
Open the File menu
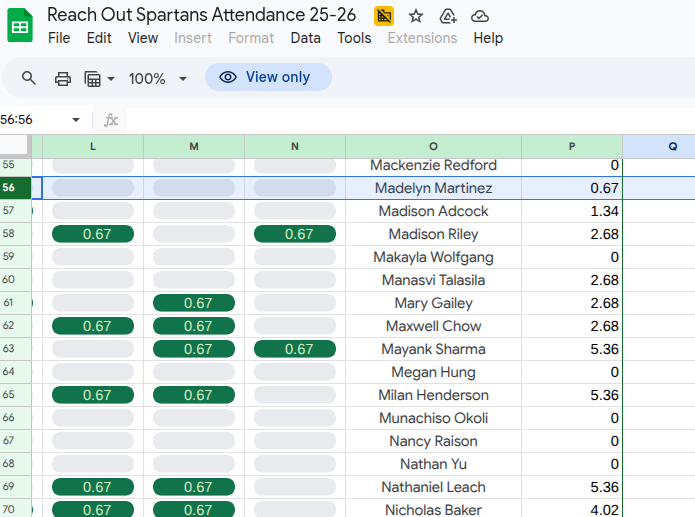(x=59, y=38)
